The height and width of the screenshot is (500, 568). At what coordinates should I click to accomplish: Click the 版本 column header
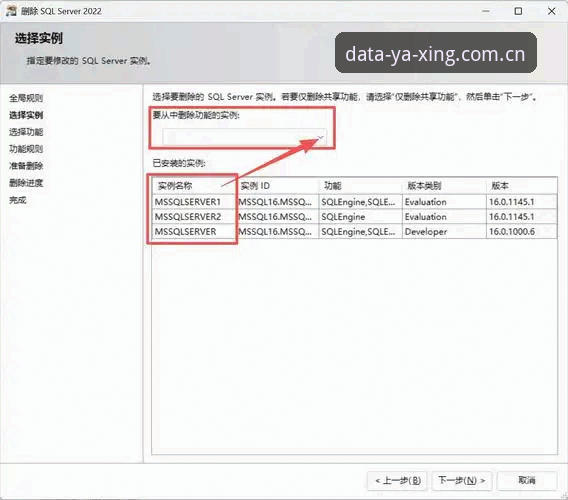coord(522,186)
